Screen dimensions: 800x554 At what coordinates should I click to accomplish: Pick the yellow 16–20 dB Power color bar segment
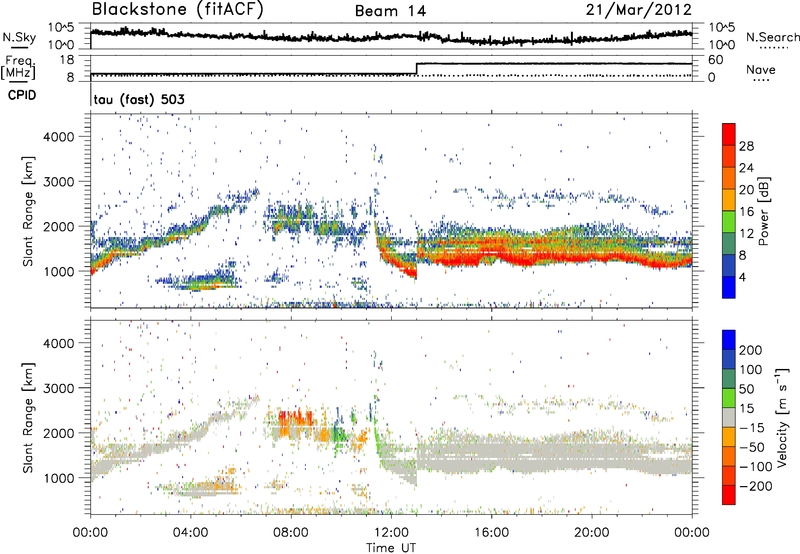tap(729, 199)
